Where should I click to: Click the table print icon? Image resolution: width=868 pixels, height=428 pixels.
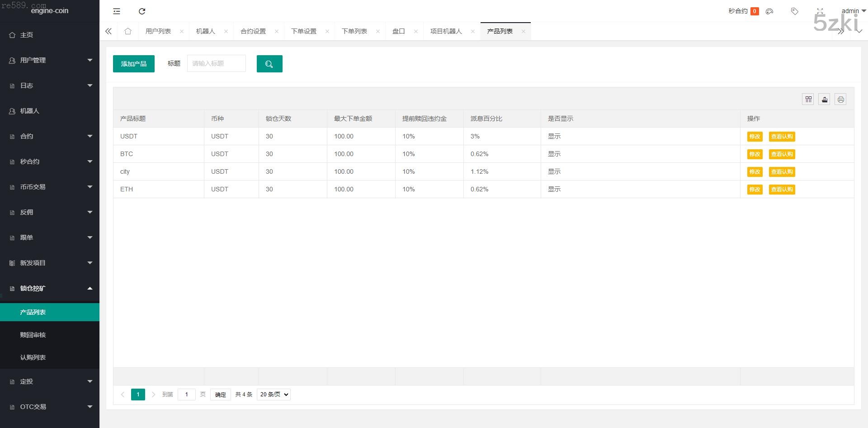click(x=840, y=100)
